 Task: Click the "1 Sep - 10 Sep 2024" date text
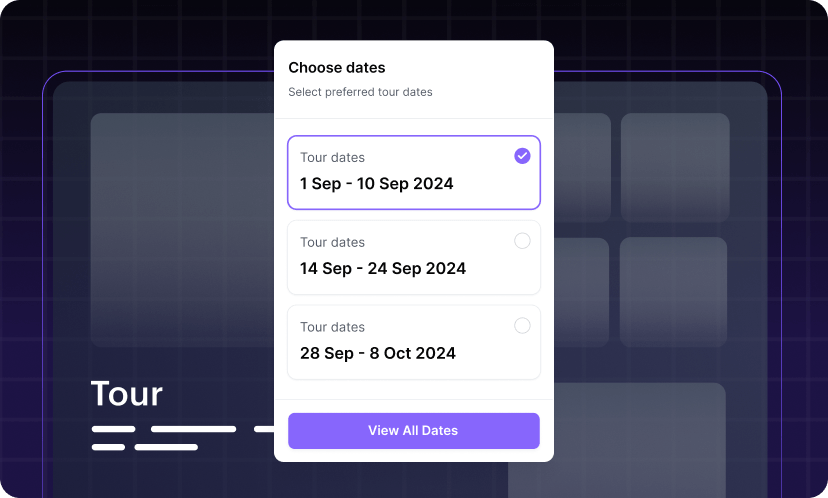(377, 184)
